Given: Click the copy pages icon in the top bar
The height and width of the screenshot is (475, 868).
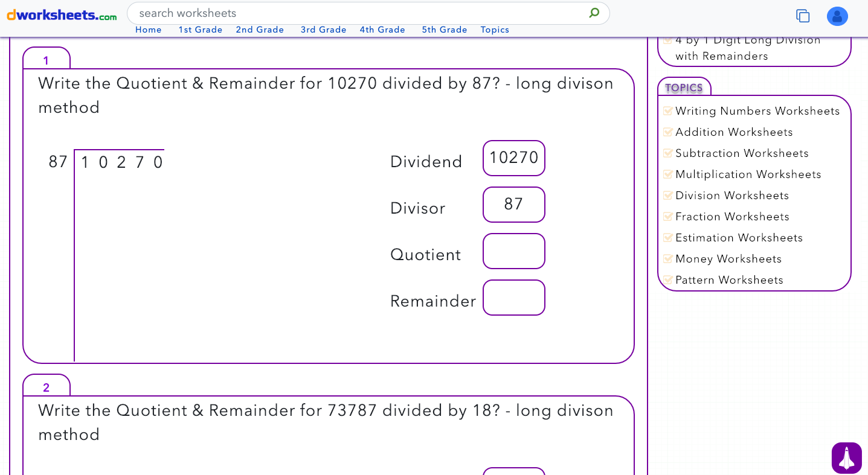Looking at the screenshot, I should pos(803,16).
